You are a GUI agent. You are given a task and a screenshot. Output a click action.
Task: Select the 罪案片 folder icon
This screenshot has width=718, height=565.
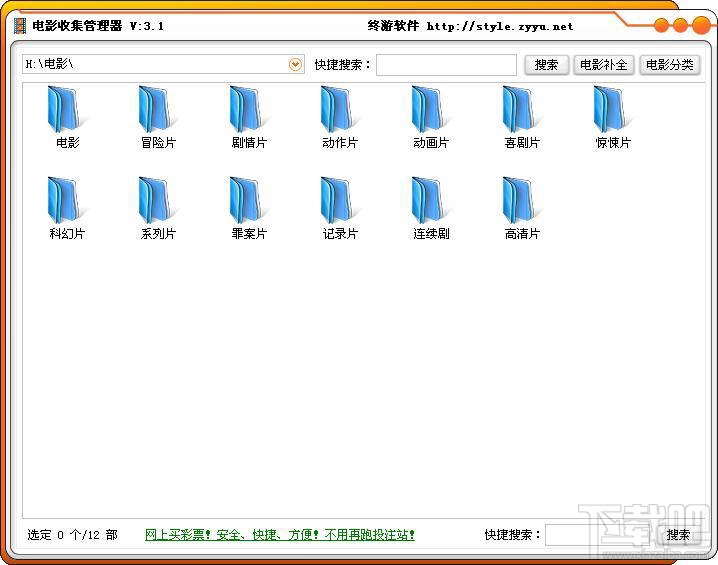249,201
